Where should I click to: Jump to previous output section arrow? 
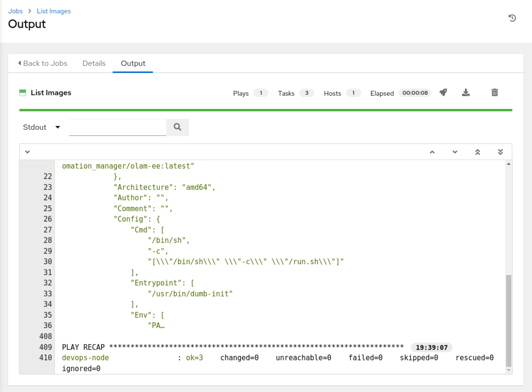(432, 152)
